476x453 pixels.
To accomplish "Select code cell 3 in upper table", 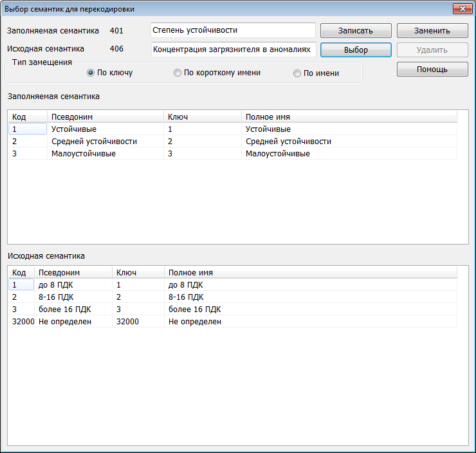I will click(28, 154).
